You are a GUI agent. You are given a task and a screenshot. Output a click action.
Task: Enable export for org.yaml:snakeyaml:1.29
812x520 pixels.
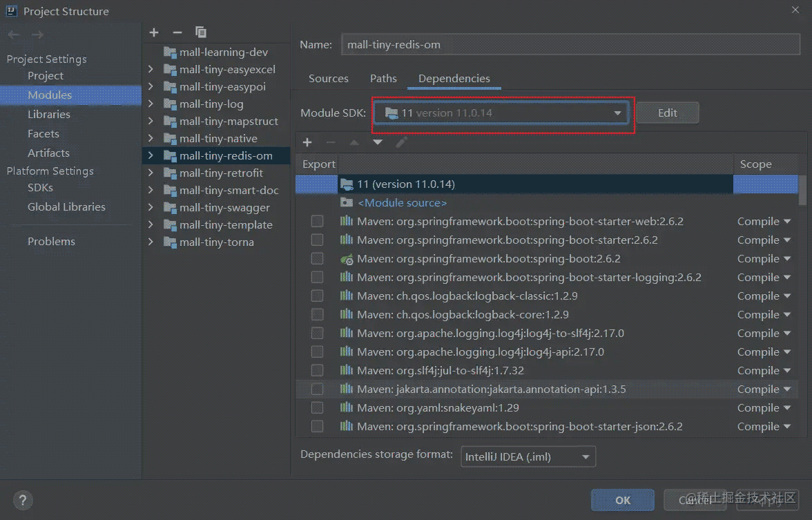click(x=317, y=408)
